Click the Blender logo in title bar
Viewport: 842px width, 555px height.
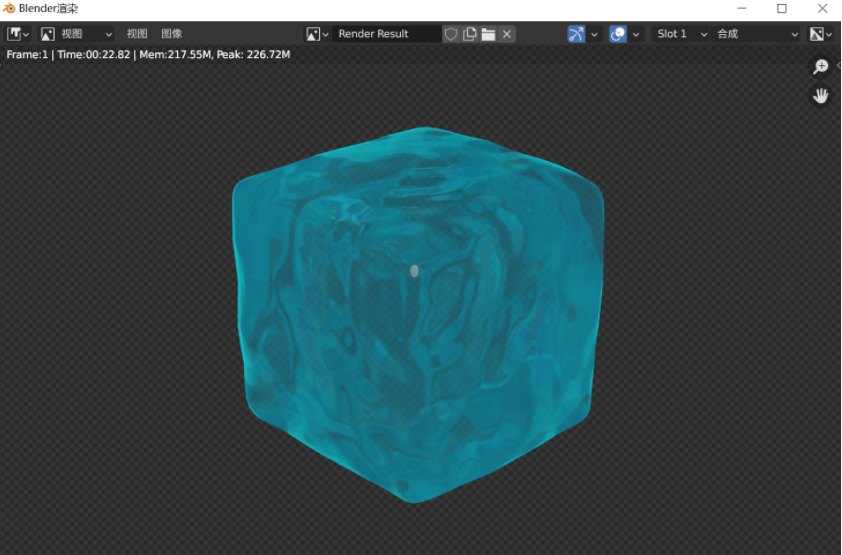[9, 9]
